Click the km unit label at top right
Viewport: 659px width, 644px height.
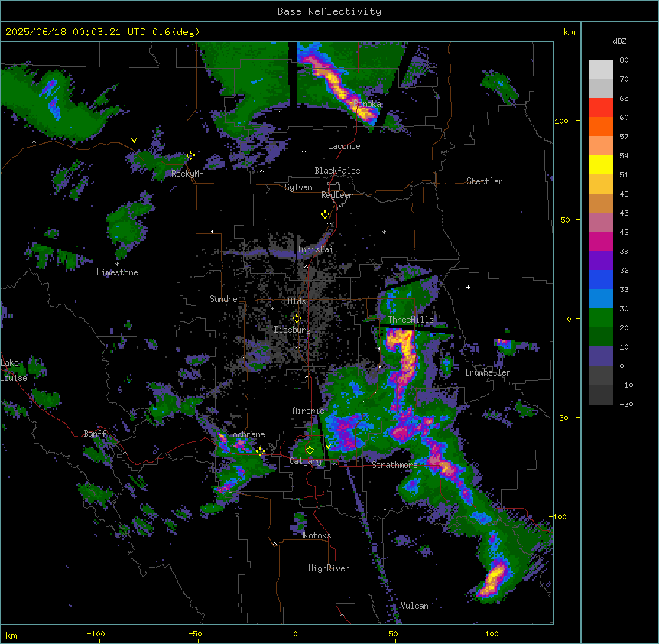click(x=569, y=32)
